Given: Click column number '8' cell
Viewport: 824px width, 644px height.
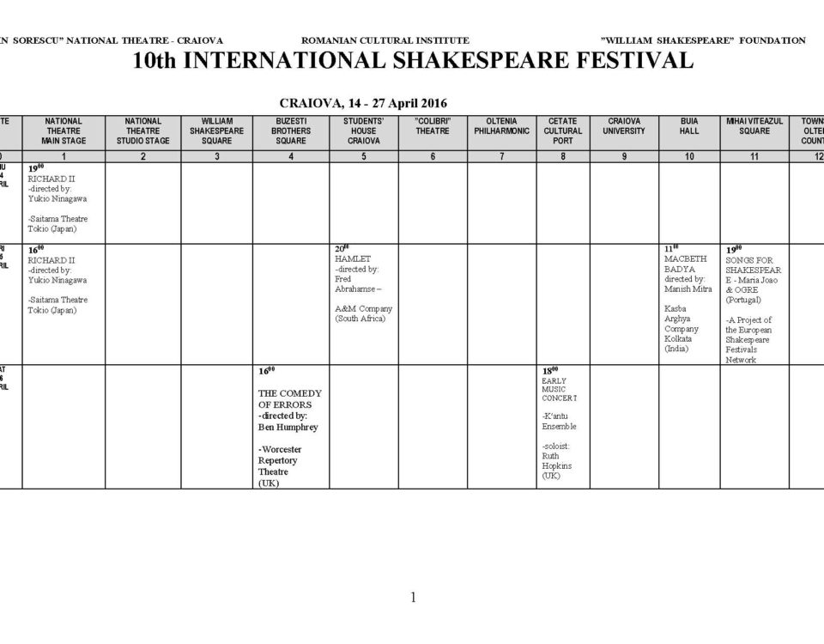Looking at the screenshot, I should pyautogui.click(x=563, y=156).
